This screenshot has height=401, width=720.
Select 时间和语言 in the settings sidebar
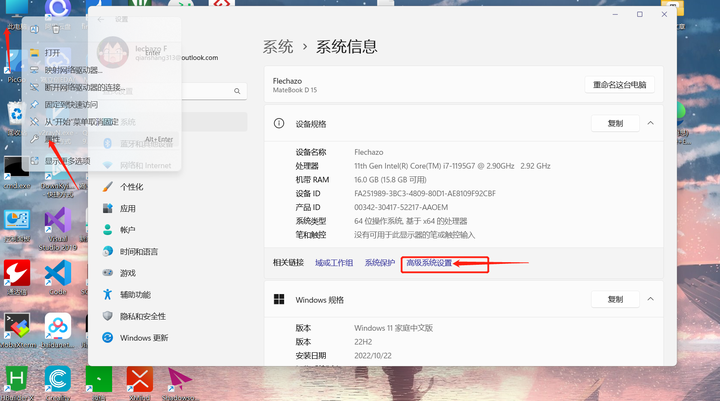[138, 252]
